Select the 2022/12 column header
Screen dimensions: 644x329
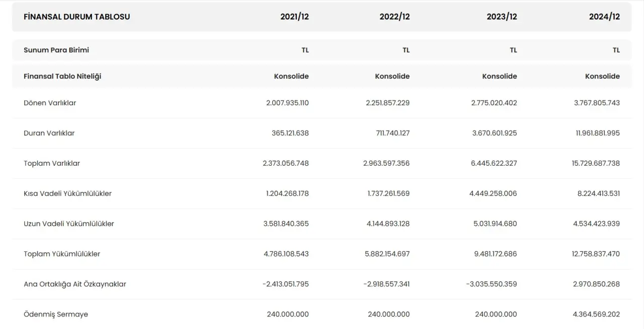click(x=394, y=17)
